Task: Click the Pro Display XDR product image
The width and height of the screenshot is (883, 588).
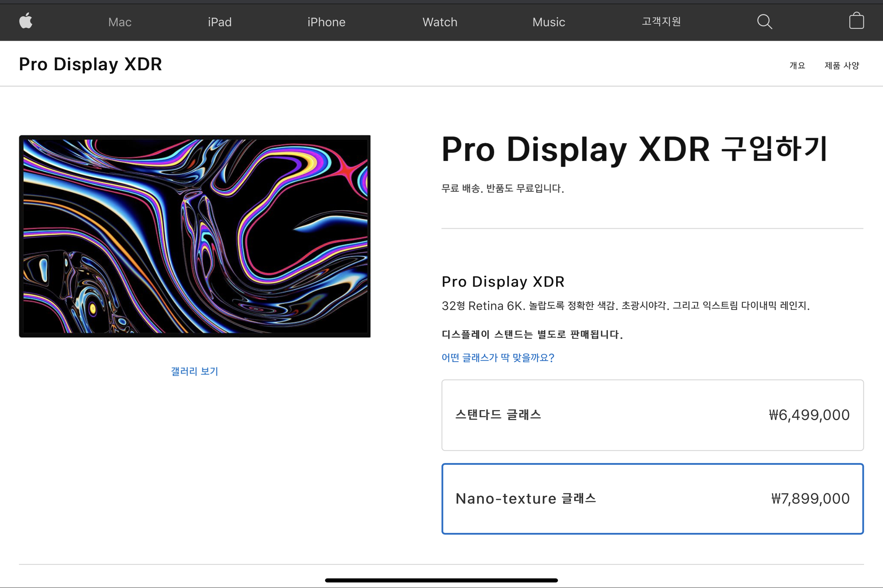Action: [194, 236]
